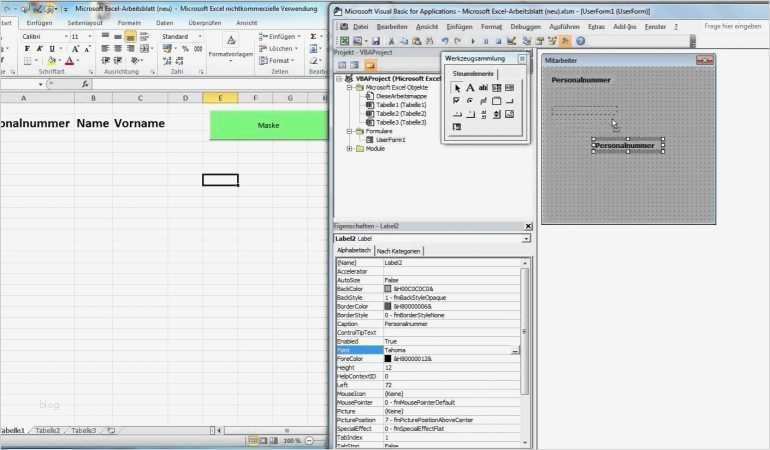
Task: Choose the ComboBox control in toolbox
Action: click(x=496, y=88)
